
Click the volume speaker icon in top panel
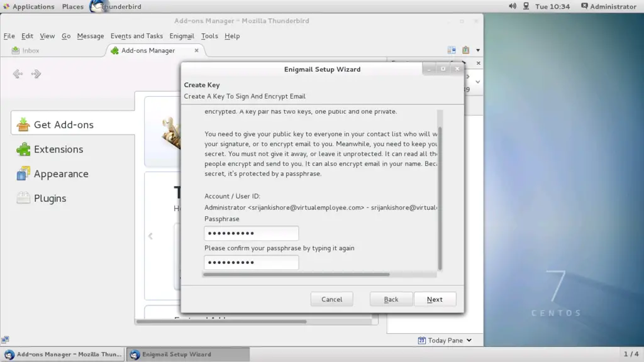tap(513, 6)
